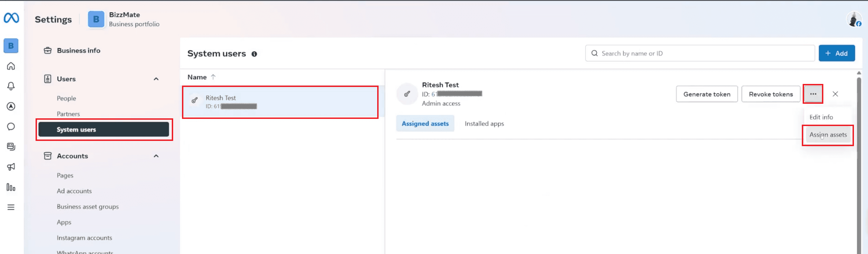Click the Settings heading text

(x=53, y=20)
